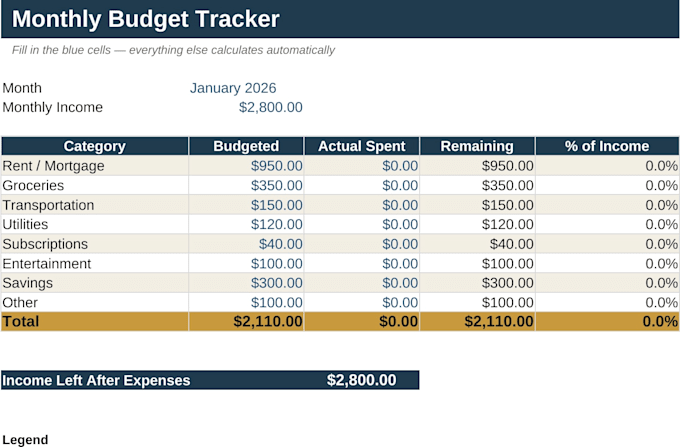Click the Groceries Actual Spent cell
The width and height of the screenshot is (680, 447).
(x=362, y=185)
